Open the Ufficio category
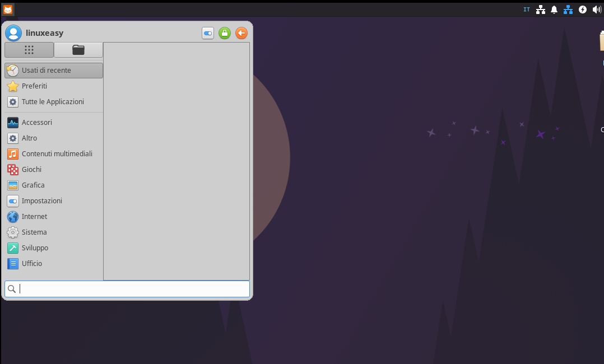 point(54,263)
